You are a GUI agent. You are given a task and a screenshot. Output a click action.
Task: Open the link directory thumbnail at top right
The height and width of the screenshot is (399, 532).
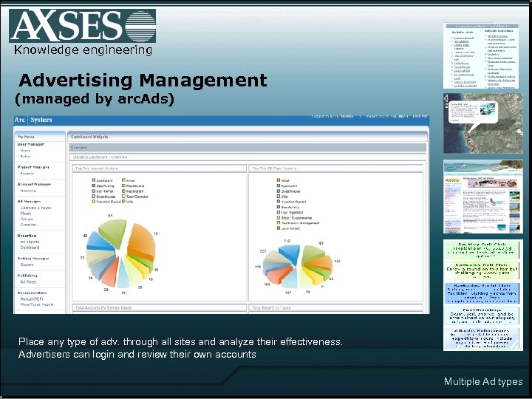tap(481, 56)
